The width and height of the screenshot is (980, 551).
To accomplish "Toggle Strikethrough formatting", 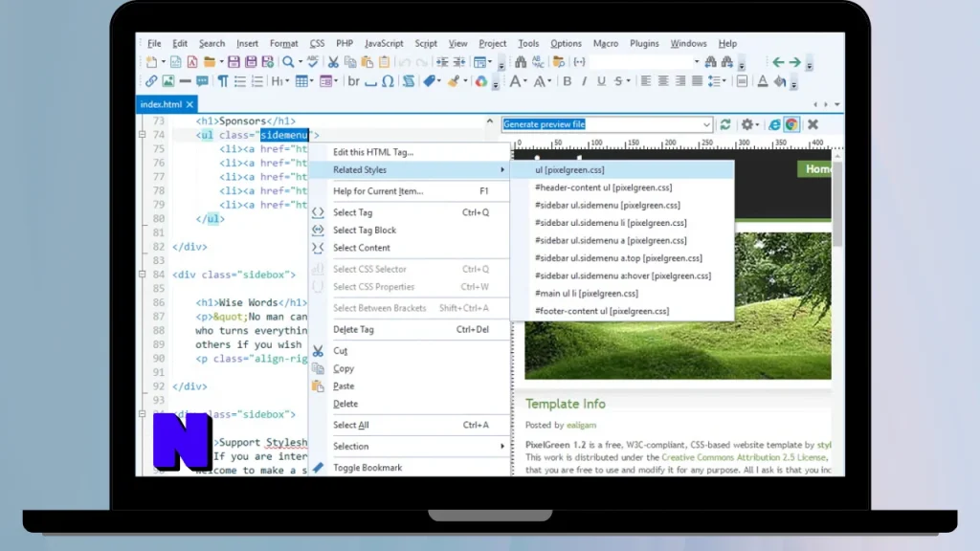I will point(618,81).
